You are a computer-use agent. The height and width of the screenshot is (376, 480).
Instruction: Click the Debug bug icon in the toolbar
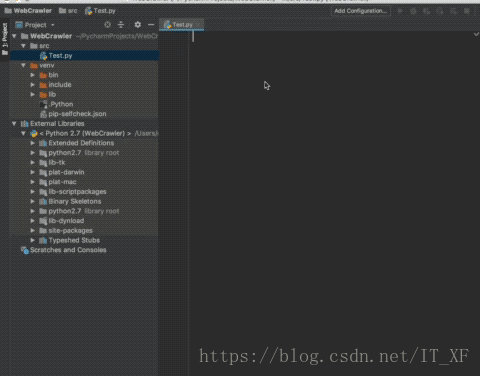tap(413, 11)
